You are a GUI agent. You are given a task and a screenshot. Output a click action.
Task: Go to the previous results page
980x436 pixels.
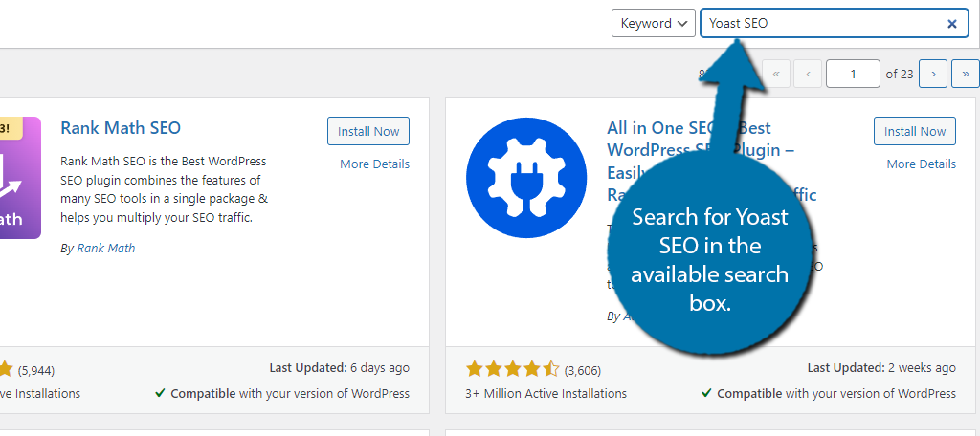(808, 74)
